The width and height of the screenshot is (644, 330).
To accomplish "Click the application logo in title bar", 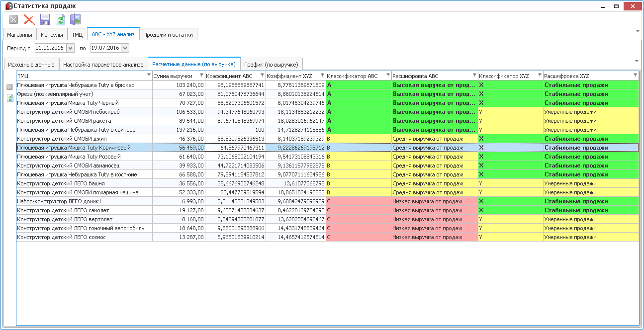I will pos(8,6).
